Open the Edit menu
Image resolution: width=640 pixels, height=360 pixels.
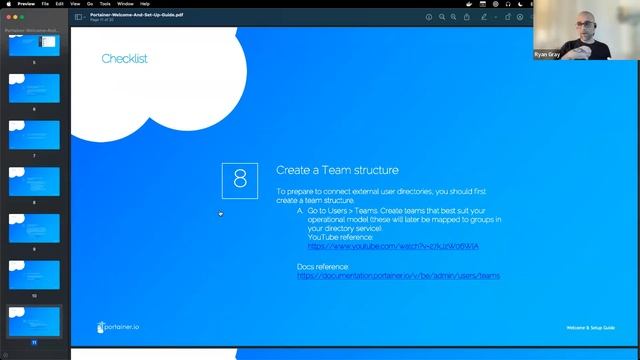tap(60, 4)
